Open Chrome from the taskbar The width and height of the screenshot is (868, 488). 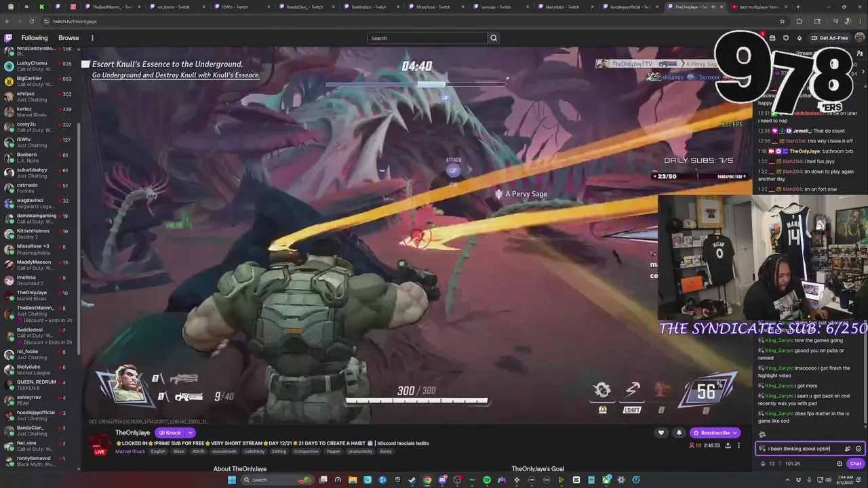tap(427, 480)
